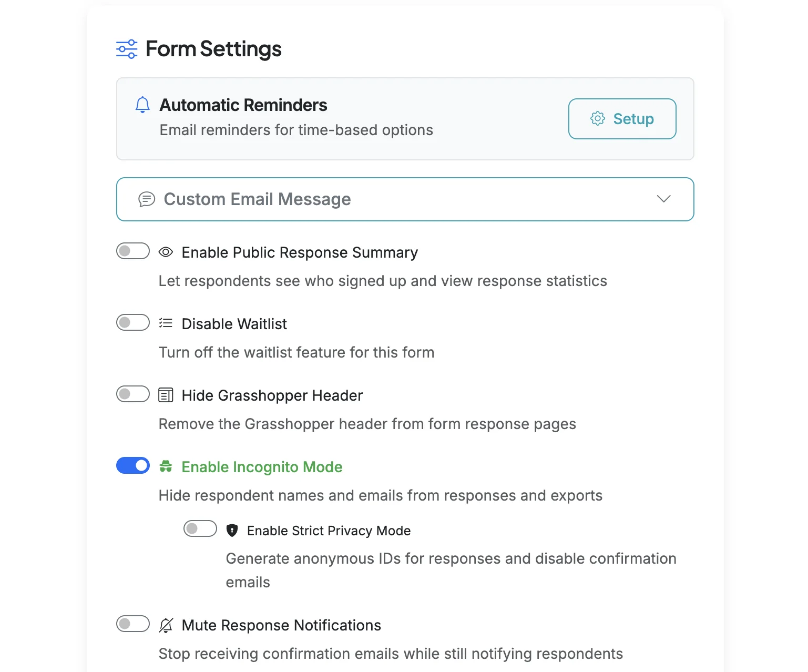Click the gear icon inside the Setup button
The width and height of the screenshot is (808, 672).
point(598,119)
